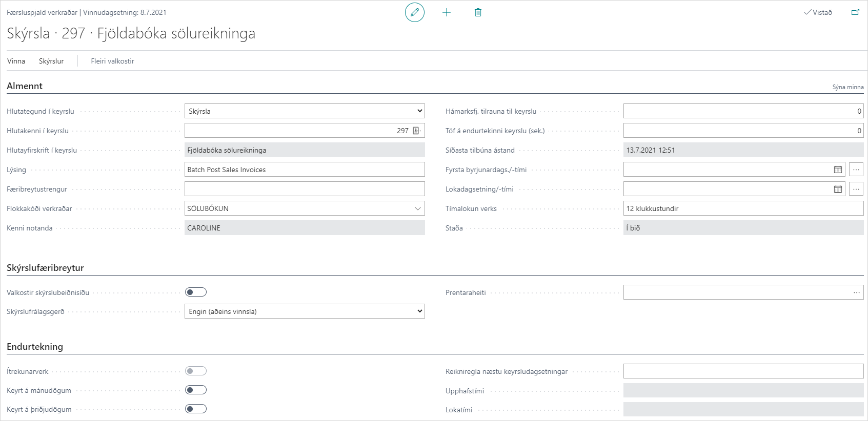The width and height of the screenshot is (868, 421).
Task: Click ellipsis button beside Fyrsta byrjunardags./-tími
Action: (x=856, y=170)
